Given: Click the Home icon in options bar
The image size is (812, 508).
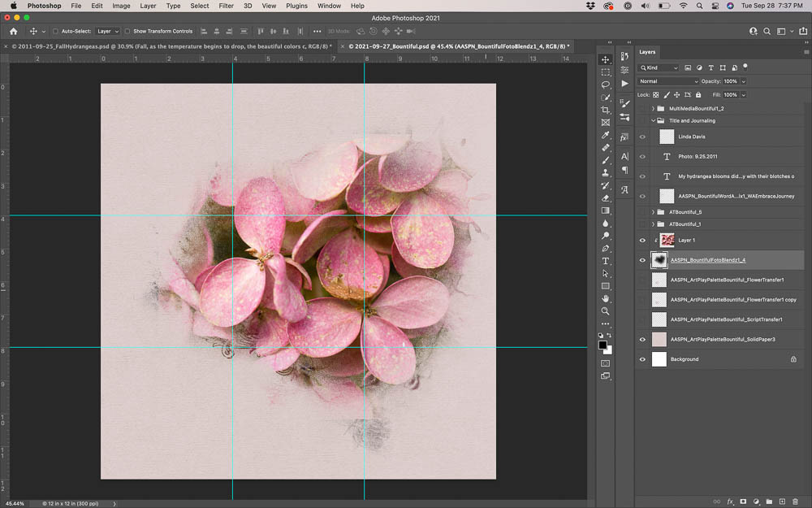Looking at the screenshot, I should 14,31.
